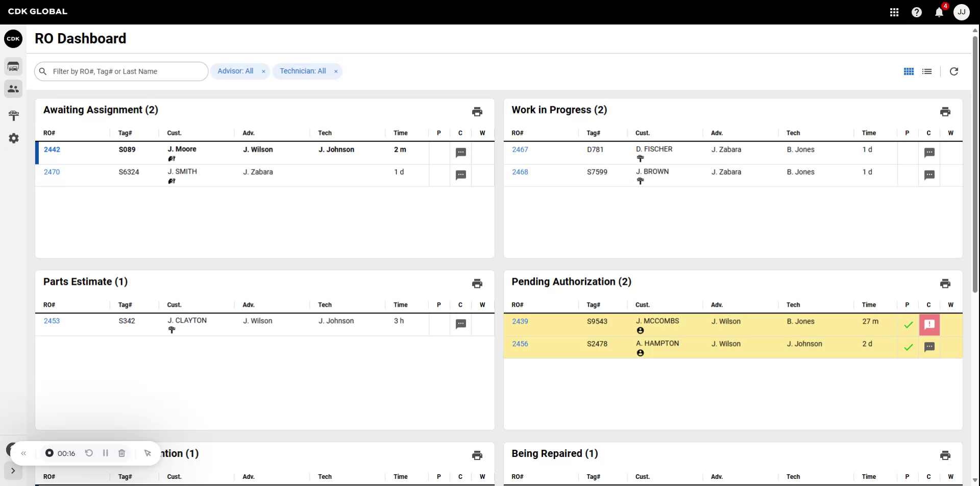Open the Advisor: All filter dropdown

point(236,71)
